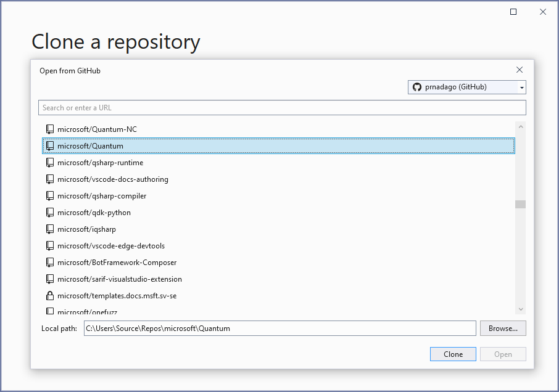This screenshot has width=559, height=392.
Task: Click the scrollbar up arrow
Action: click(520, 126)
